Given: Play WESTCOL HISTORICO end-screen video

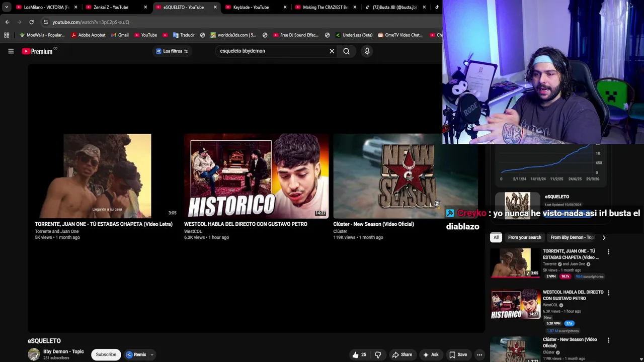Looking at the screenshot, I should [256, 176].
